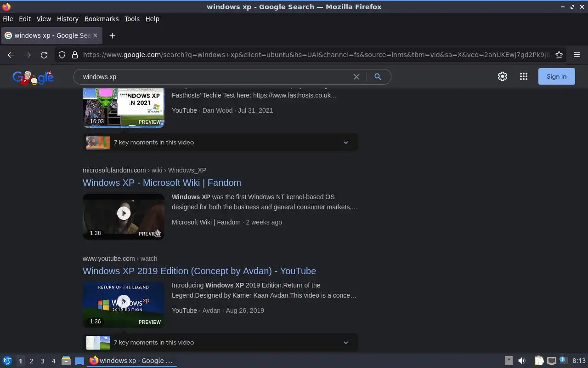Screen dimensions: 588x368
Task: Focus the Google search input field
Action: pyautogui.click(x=216, y=77)
